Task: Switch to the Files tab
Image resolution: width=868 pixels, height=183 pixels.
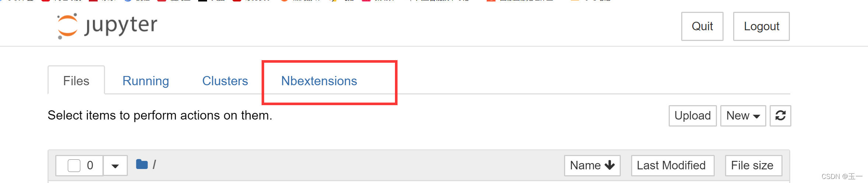Action: [x=76, y=81]
